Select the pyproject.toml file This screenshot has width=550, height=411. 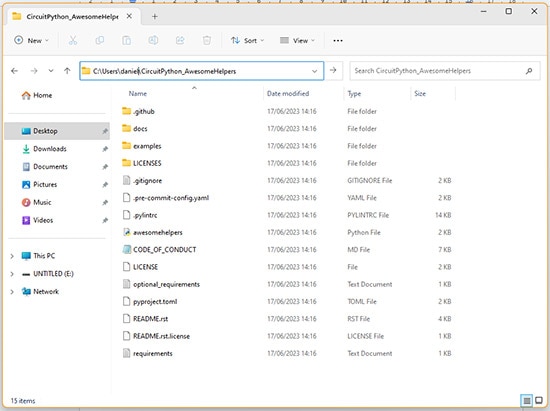point(155,302)
